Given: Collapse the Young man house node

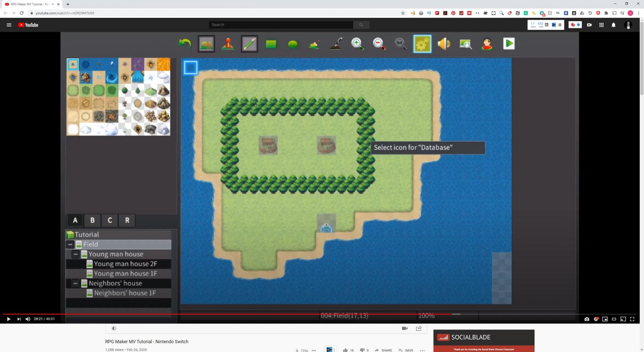Looking at the screenshot, I should tap(75, 254).
